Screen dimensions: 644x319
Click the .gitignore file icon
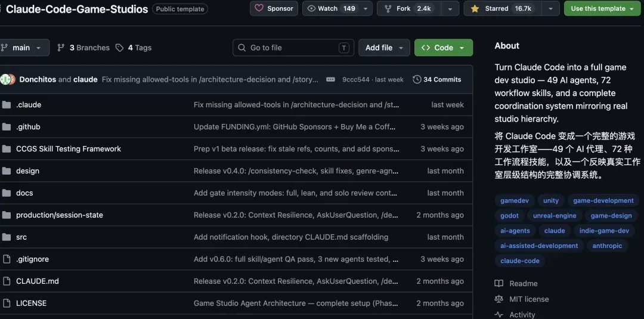tap(6, 259)
